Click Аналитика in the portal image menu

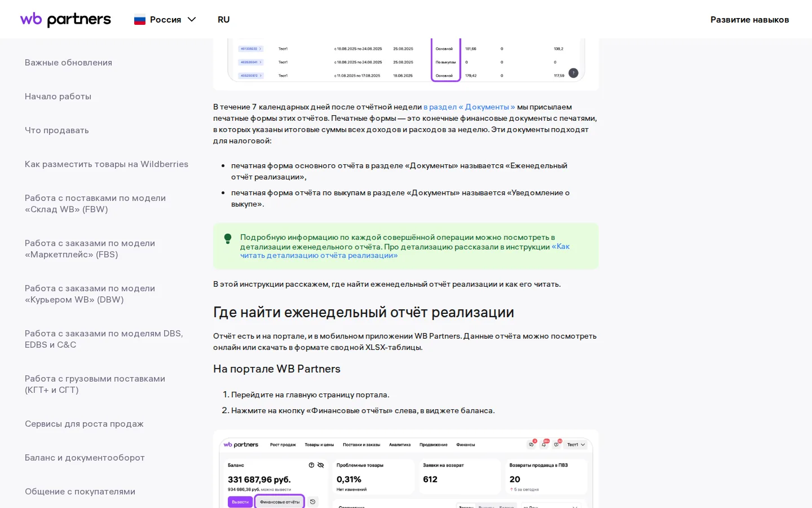[x=400, y=445]
